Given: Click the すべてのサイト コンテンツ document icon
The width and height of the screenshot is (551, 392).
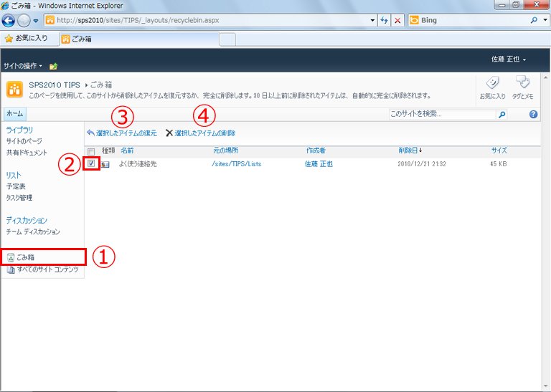Looking at the screenshot, I should [11, 270].
